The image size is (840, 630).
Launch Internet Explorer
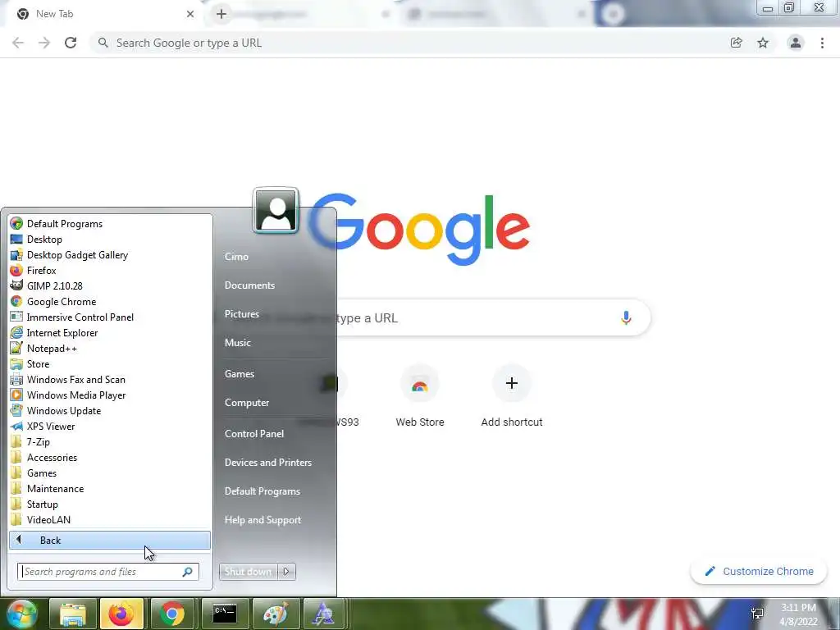click(x=110, y=333)
